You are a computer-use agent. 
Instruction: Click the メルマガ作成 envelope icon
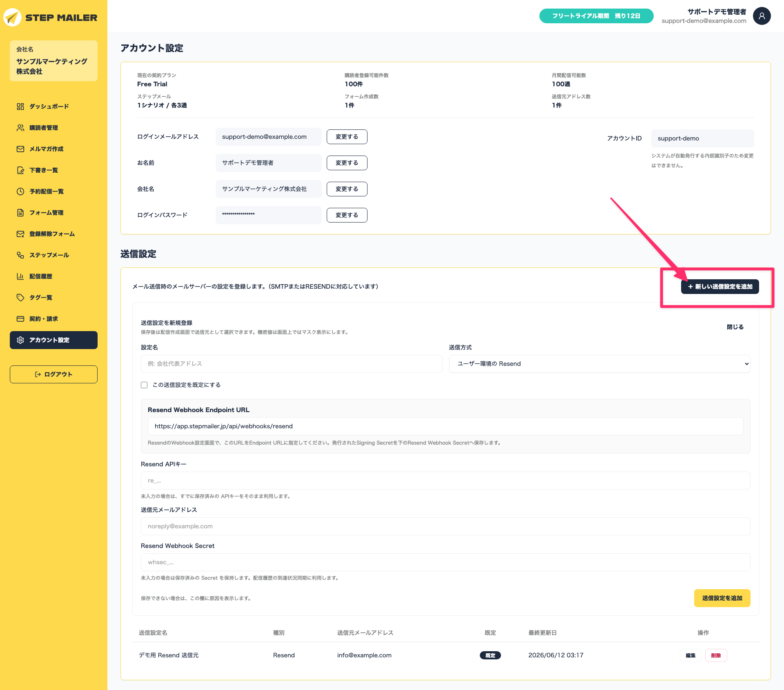pos(20,149)
